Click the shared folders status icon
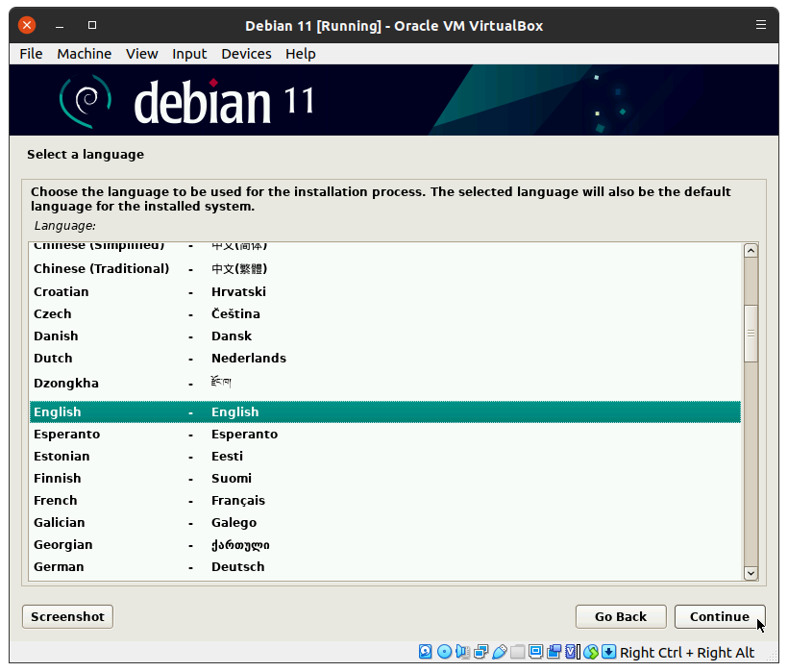788x672 pixels. click(517, 653)
